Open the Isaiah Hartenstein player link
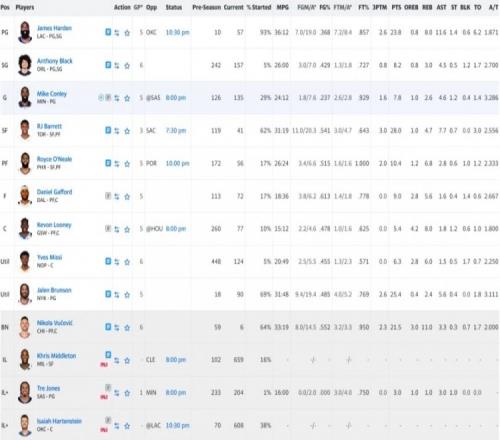 coord(59,421)
